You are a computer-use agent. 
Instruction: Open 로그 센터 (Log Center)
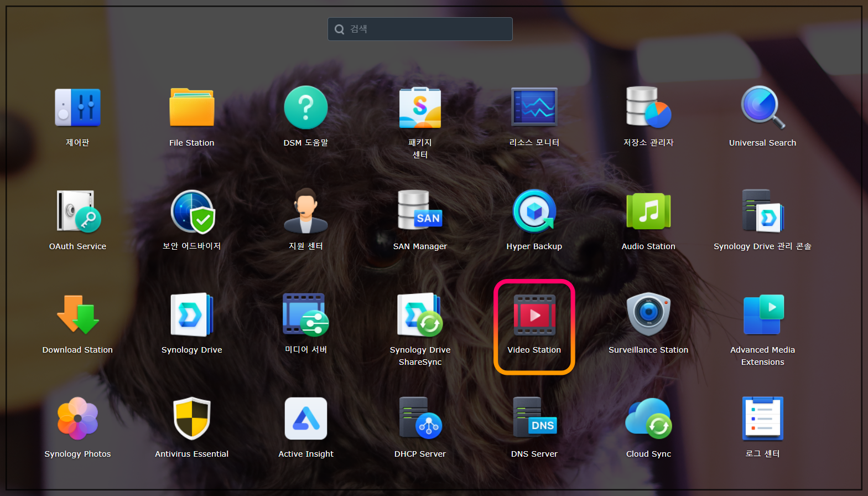[x=763, y=419]
